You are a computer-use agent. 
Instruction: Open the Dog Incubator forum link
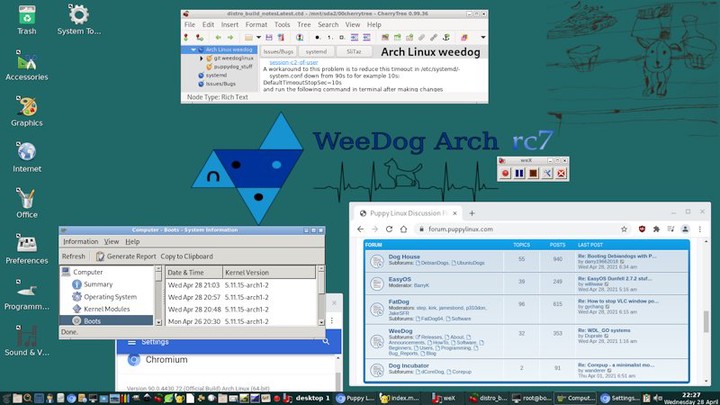409,366
